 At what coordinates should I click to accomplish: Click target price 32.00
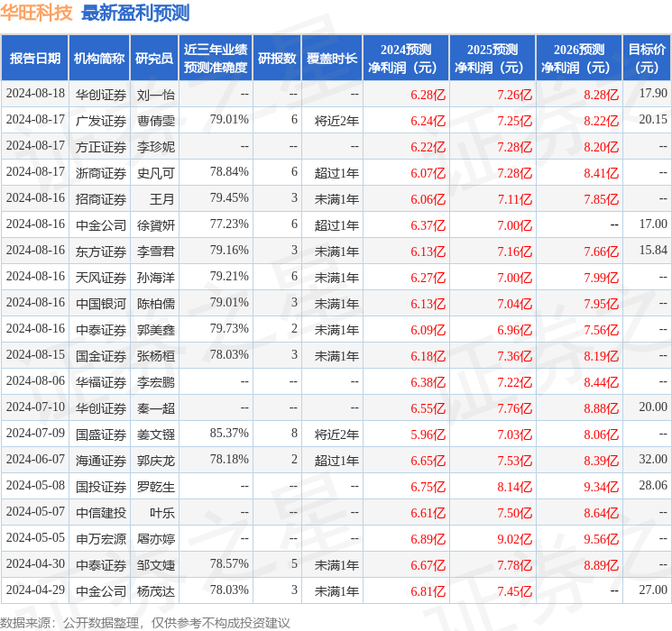tap(653, 459)
